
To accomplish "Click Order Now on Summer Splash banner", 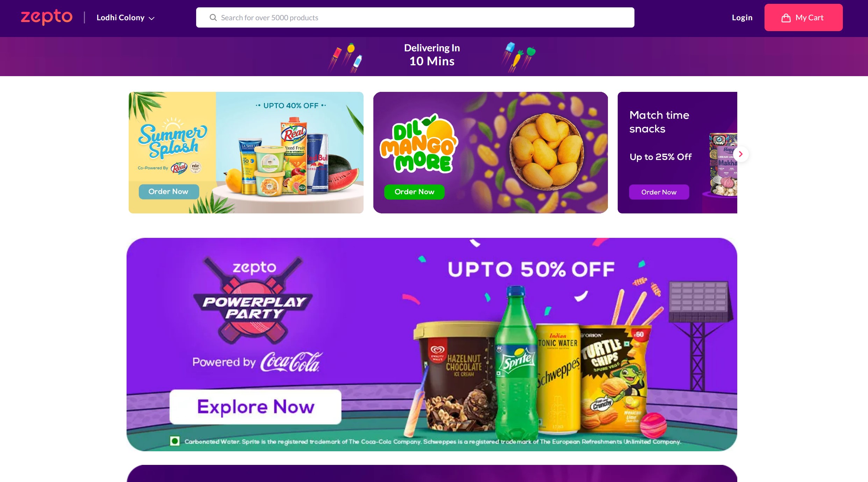I will click(x=168, y=191).
